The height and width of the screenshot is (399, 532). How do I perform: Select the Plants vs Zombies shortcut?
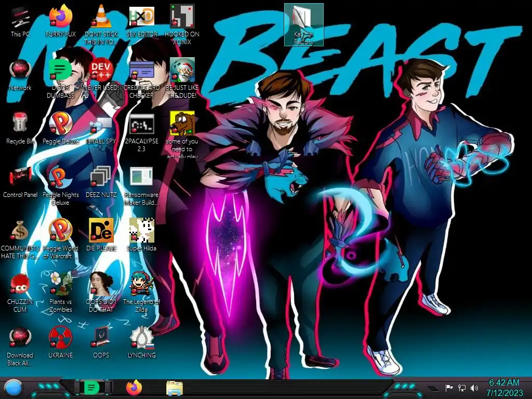point(60,292)
